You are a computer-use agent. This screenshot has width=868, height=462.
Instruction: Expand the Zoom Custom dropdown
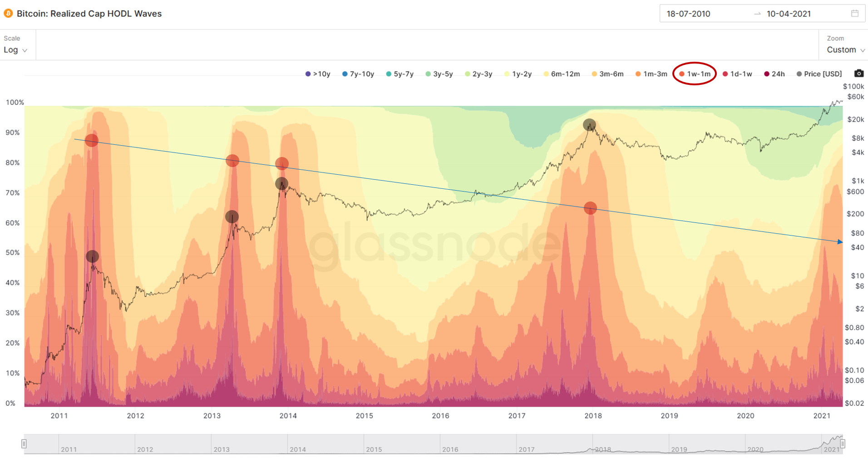(x=845, y=50)
